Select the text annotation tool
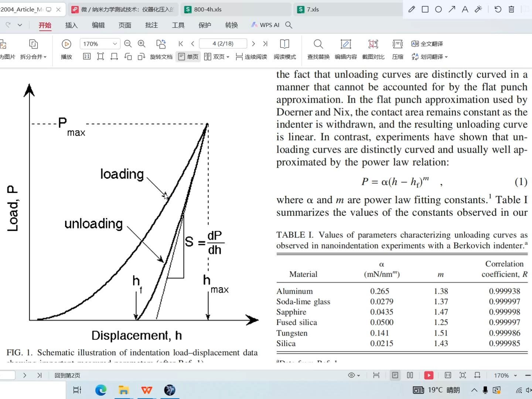 point(465,9)
